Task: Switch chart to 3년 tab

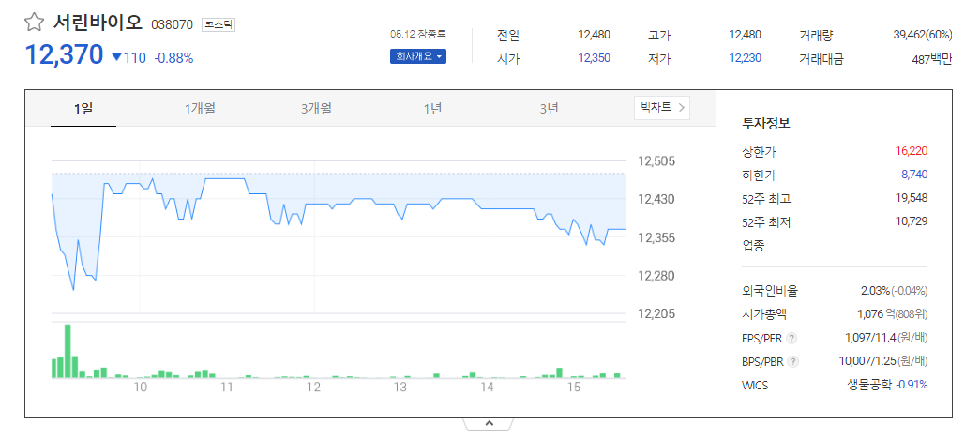Action: click(x=550, y=109)
